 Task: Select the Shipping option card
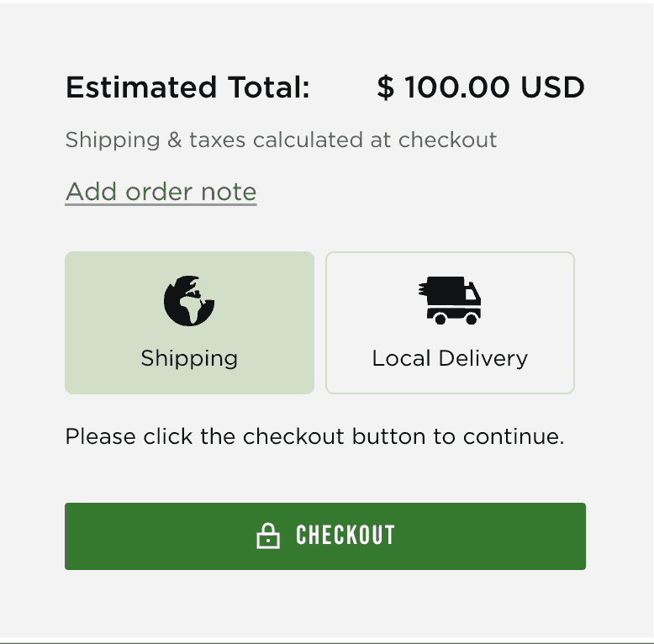(189, 323)
